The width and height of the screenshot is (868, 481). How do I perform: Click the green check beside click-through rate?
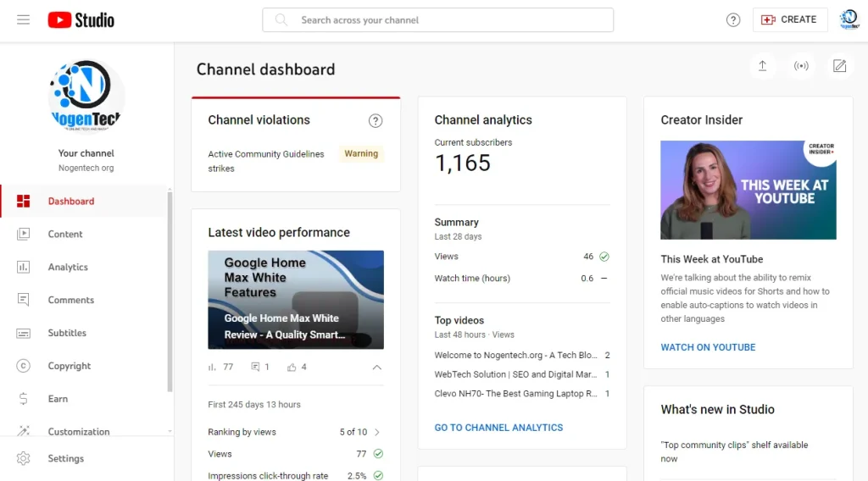(378, 475)
